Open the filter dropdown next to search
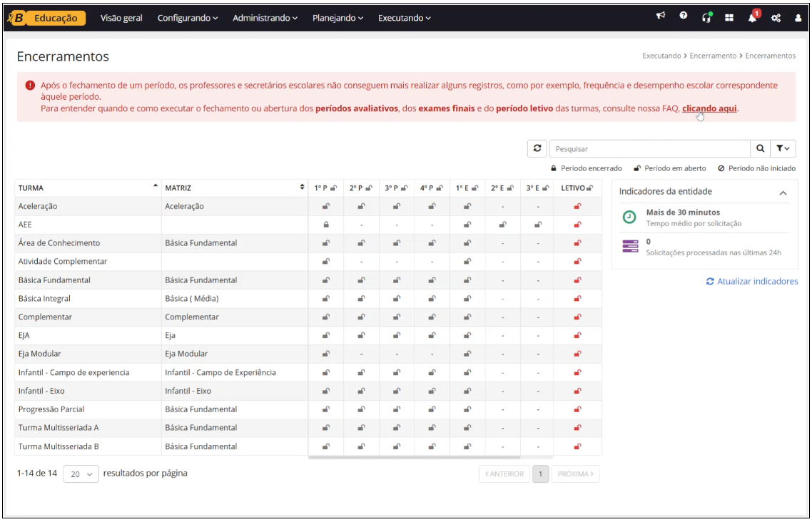The height and width of the screenshot is (522, 812). pyautogui.click(x=783, y=148)
